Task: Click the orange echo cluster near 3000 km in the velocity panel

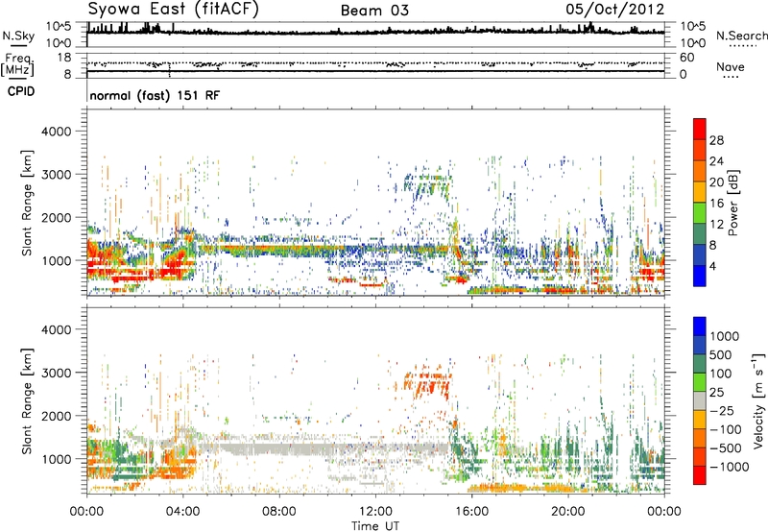Action: [427, 380]
